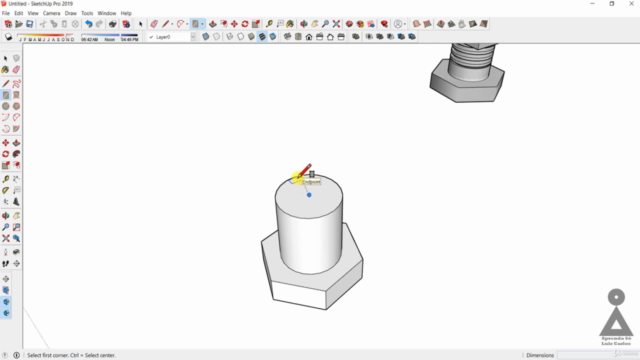The width and height of the screenshot is (640, 360).
Task: Toggle the Shadows display button
Action: 8,37
